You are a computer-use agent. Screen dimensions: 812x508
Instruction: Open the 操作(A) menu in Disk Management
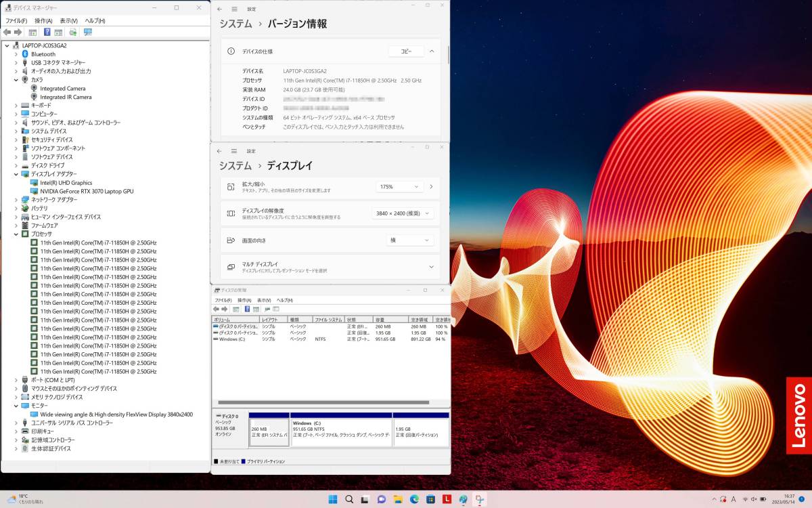click(245, 299)
